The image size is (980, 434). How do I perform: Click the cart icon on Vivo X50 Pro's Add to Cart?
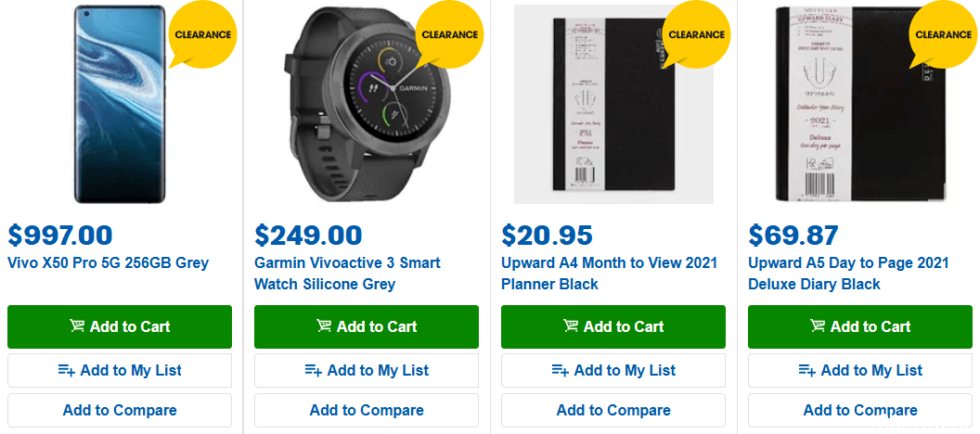(x=77, y=326)
